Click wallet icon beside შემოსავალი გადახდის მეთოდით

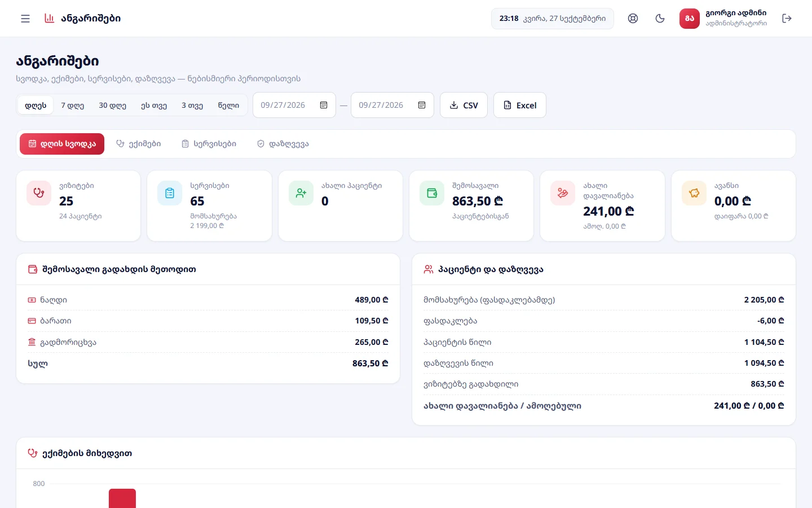pos(33,269)
